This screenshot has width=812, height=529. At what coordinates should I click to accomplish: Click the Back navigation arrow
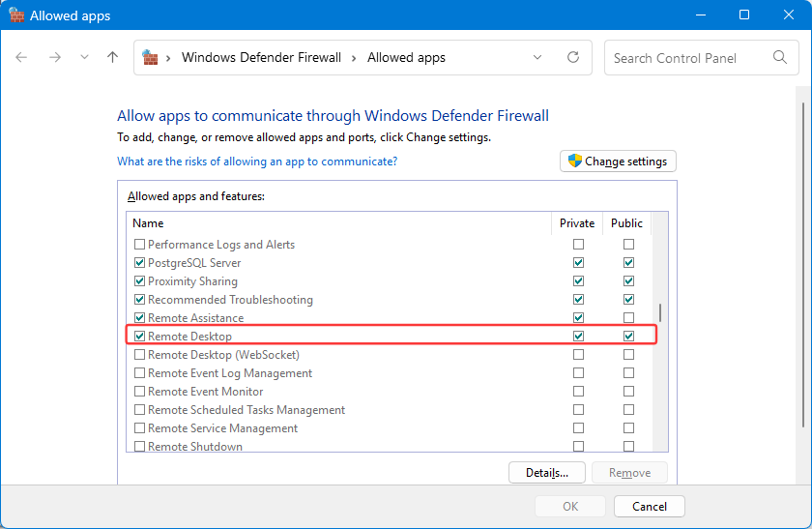(22, 58)
